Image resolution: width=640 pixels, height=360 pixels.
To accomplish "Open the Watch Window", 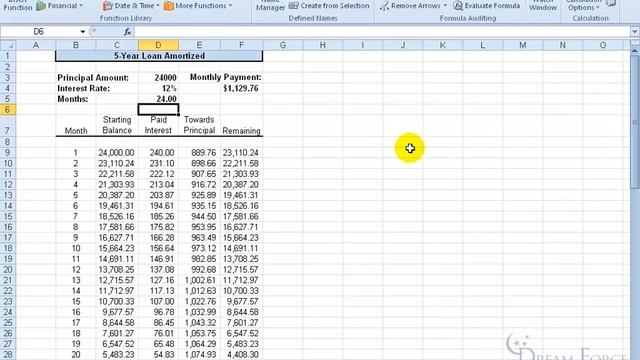I will pos(543,6).
